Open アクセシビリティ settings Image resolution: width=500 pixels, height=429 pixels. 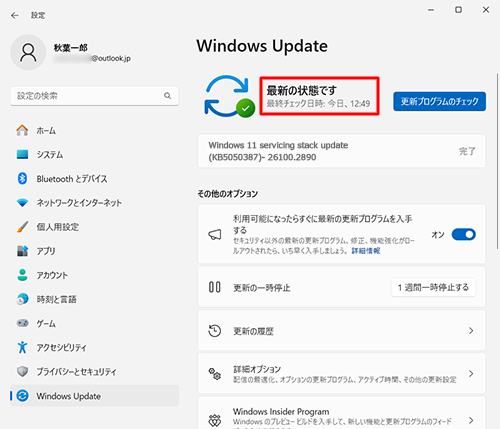pyautogui.click(x=95, y=347)
